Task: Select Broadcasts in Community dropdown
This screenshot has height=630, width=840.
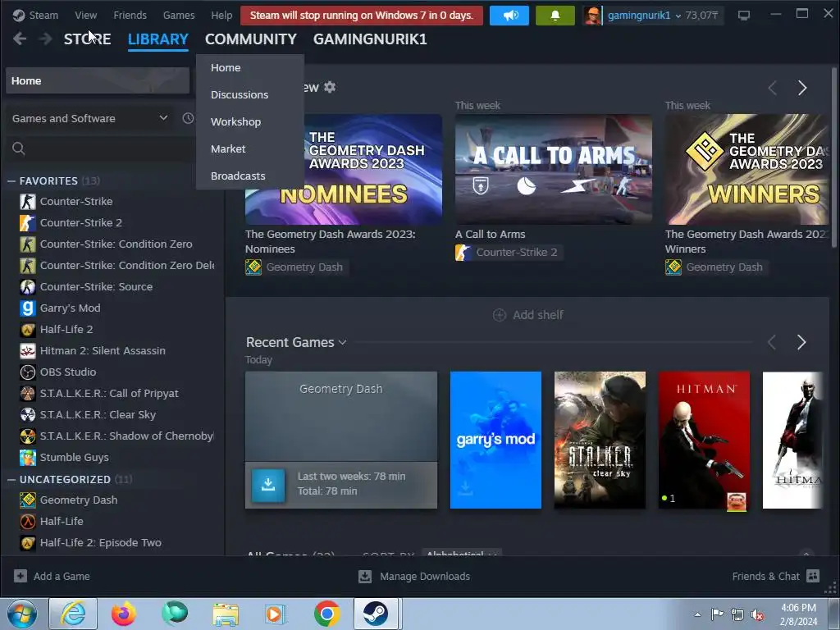Action: [238, 176]
